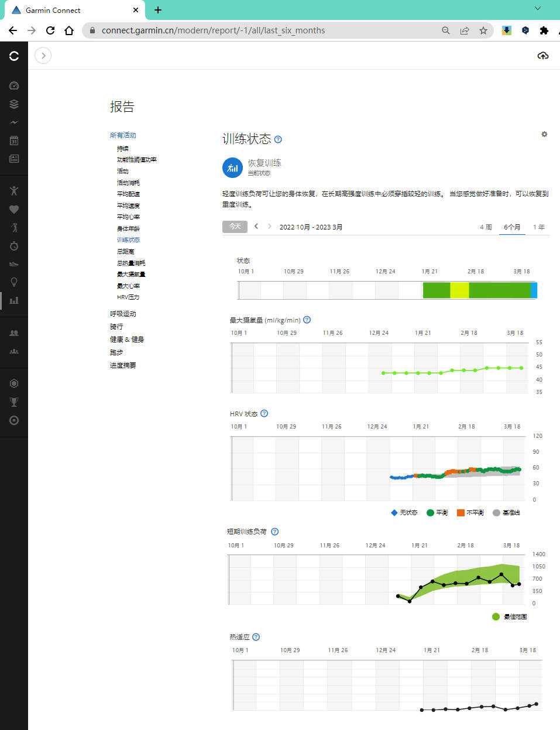Click the yellow segment in the status bar
The width and height of the screenshot is (560, 730).
tap(459, 290)
